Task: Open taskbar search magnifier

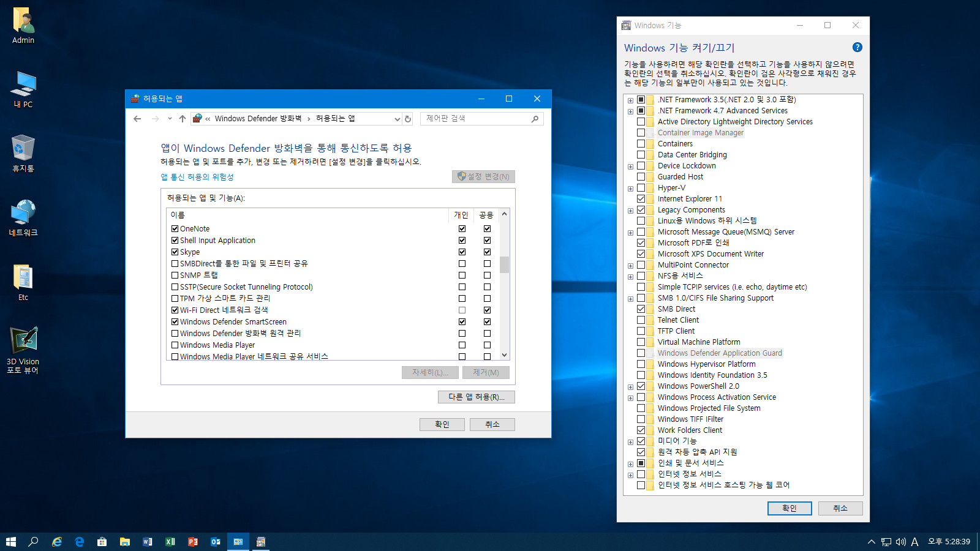Action: (34, 542)
